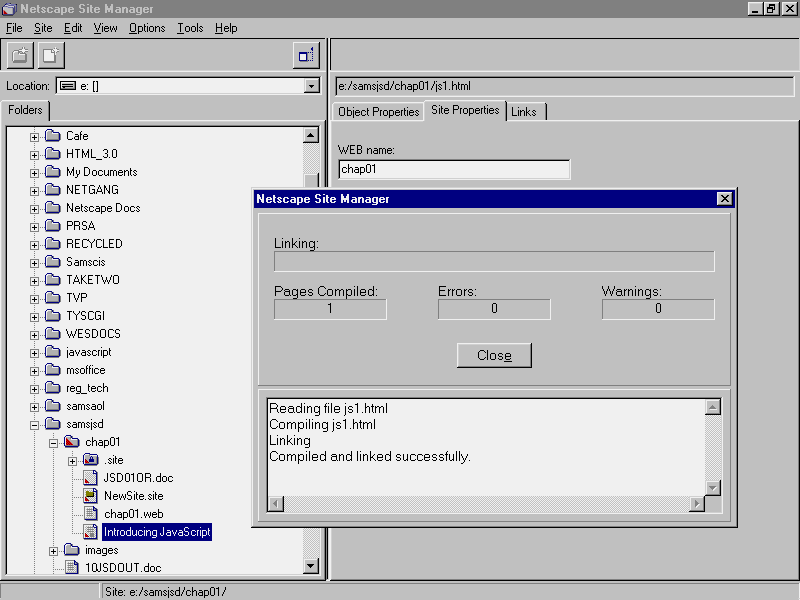The width and height of the screenshot is (800, 600).
Task: Switch to the Object Properties tab
Action: point(378,112)
